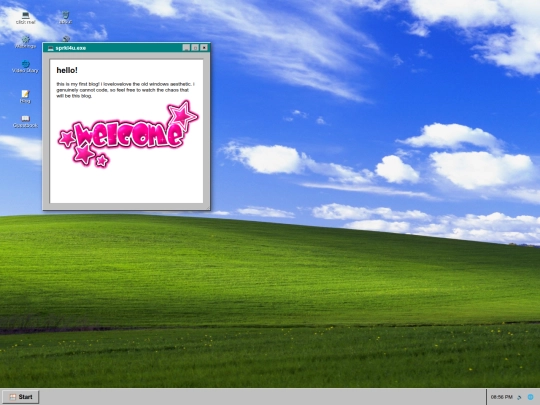Click the sprkl4u.exe title bar text

(71, 48)
